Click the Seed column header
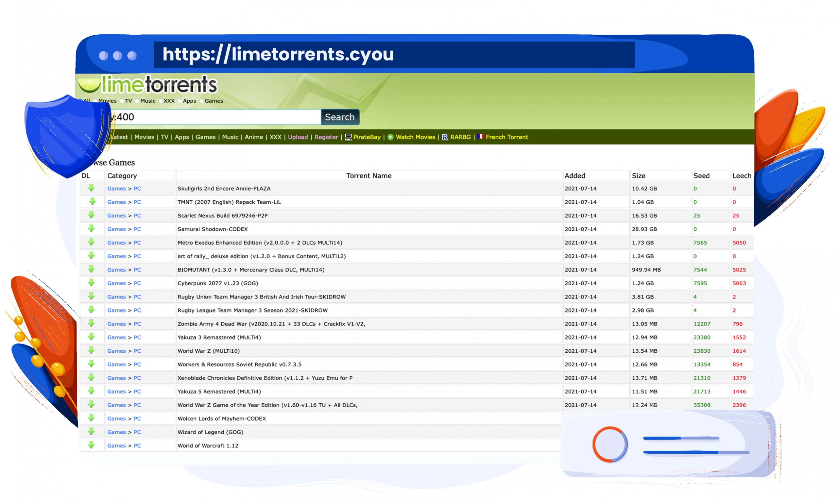This screenshot has width=837, height=504. [x=701, y=176]
